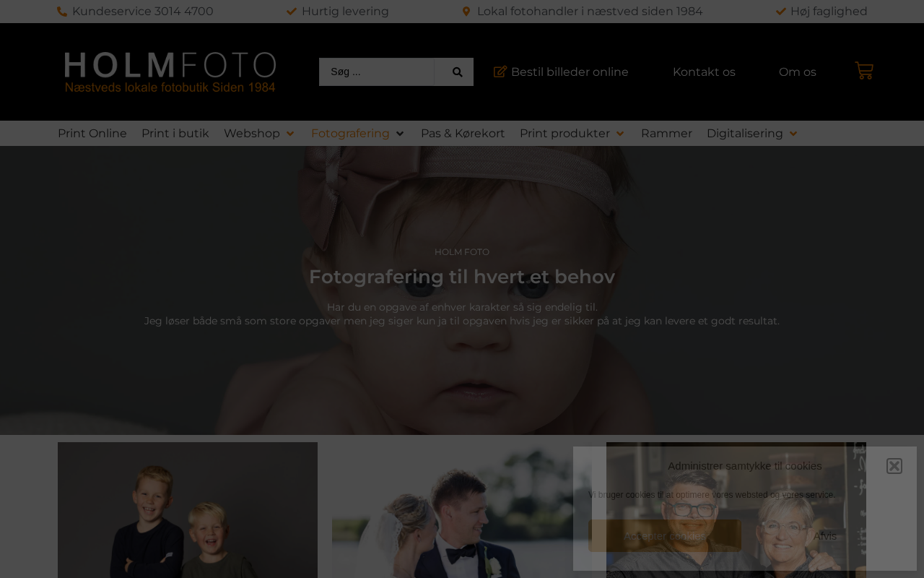
Task: Open the shopping cart icon
Action: click(x=864, y=71)
